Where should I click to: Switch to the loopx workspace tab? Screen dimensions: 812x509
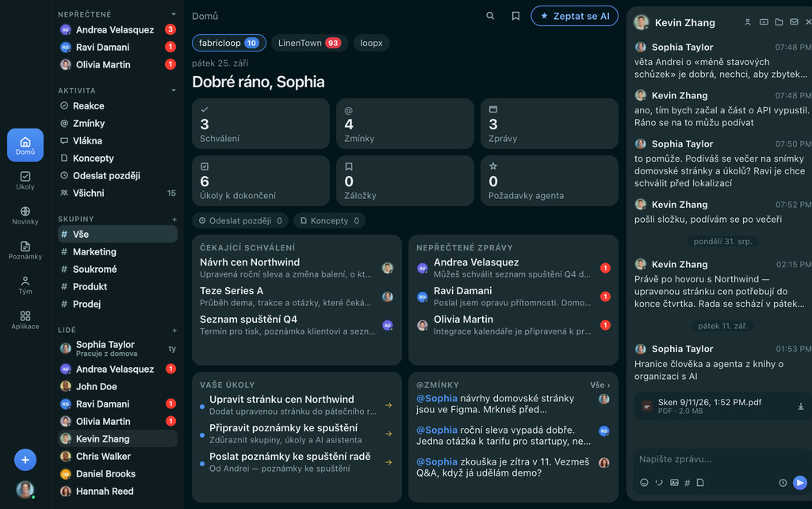click(x=371, y=43)
